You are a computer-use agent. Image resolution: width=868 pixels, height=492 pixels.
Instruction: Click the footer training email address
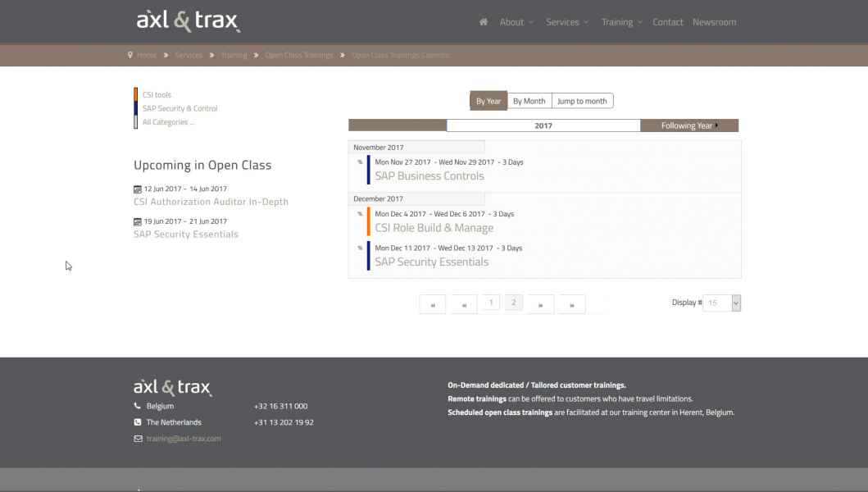tap(184, 439)
